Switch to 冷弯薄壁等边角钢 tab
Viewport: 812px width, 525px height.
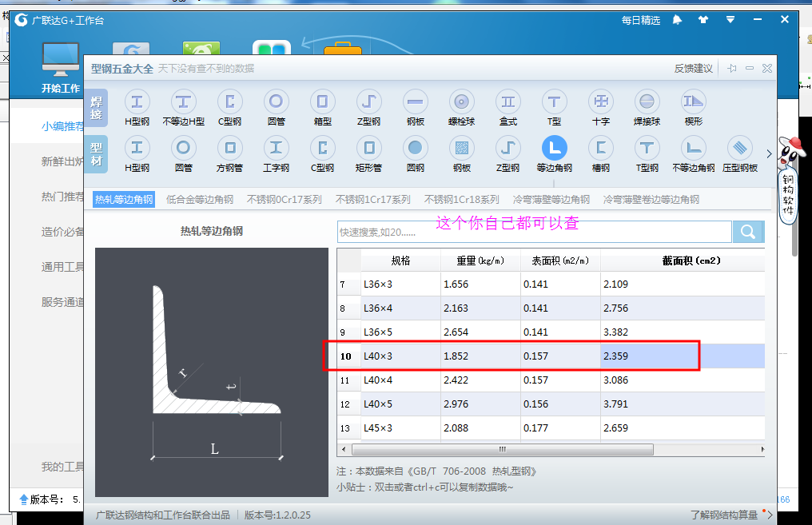(x=551, y=199)
